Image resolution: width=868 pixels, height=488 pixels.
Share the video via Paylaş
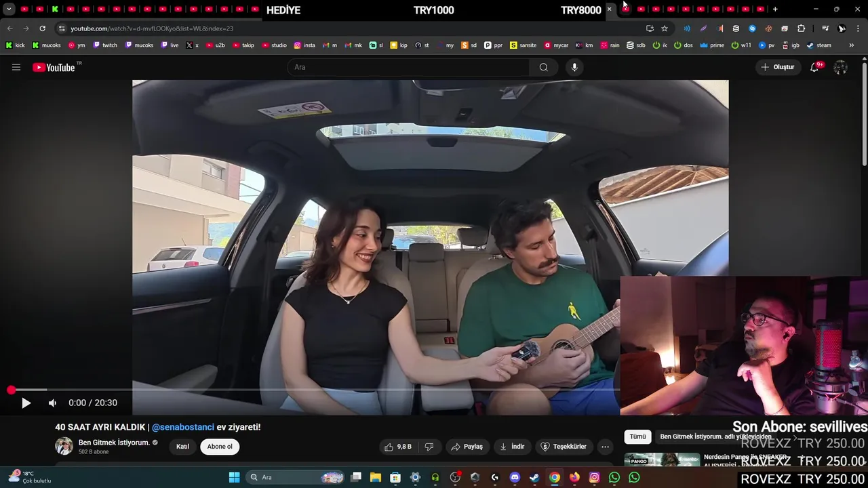tap(467, 447)
